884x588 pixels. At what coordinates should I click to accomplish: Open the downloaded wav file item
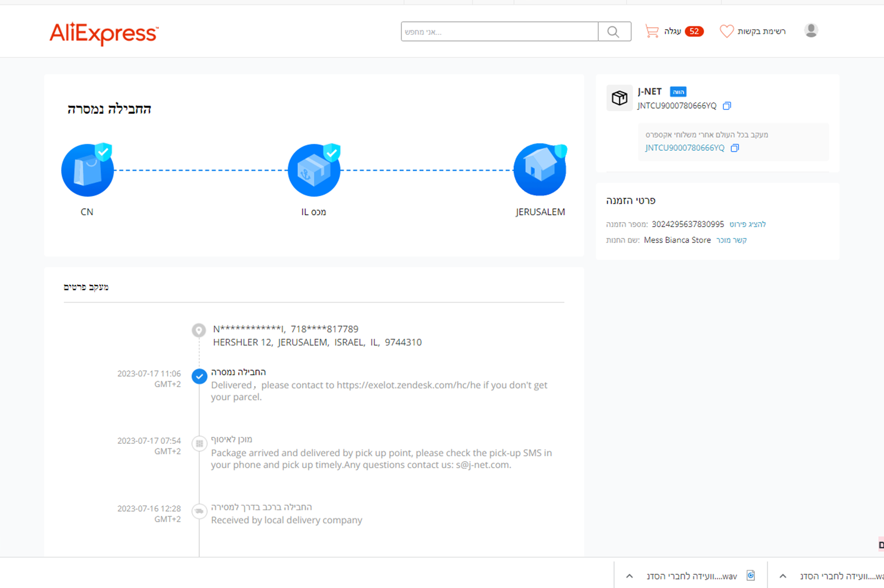pyautogui.click(x=692, y=576)
